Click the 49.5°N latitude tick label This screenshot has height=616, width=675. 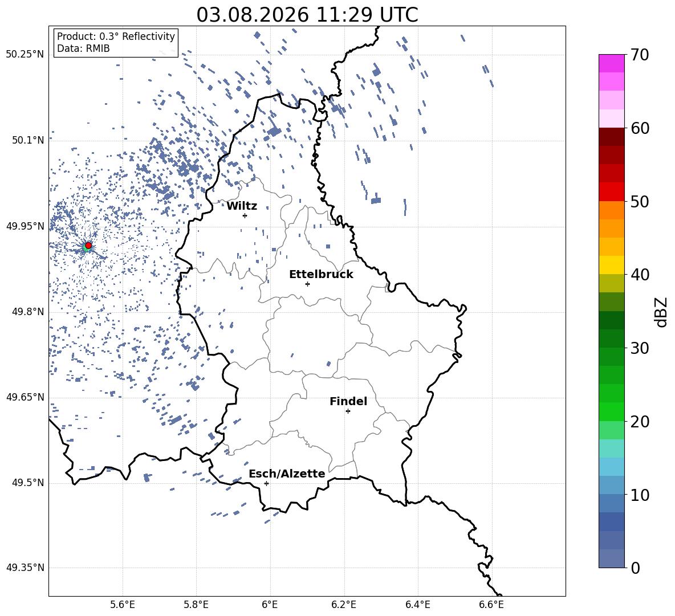click(x=28, y=483)
